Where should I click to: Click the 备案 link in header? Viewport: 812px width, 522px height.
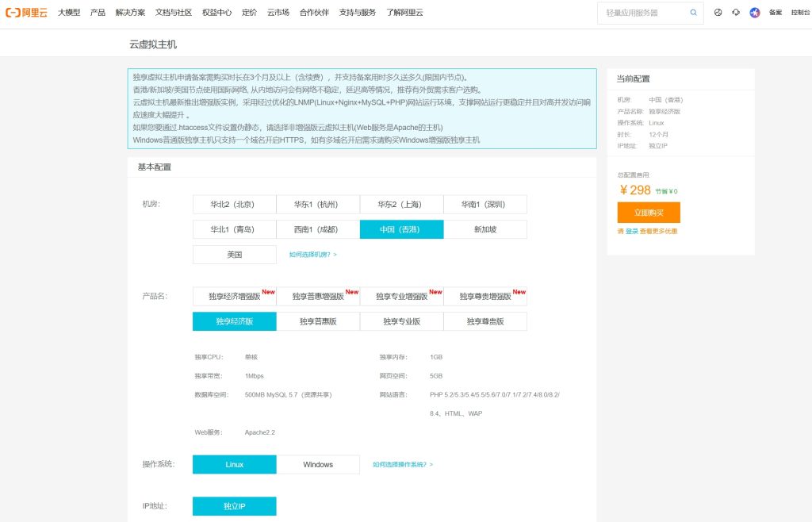pos(776,13)
